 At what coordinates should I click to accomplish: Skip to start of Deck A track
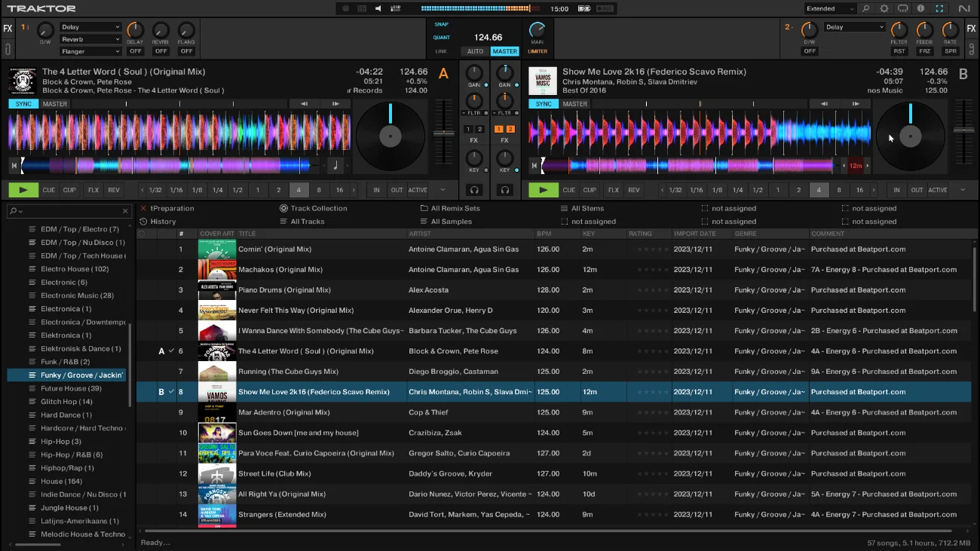pyautogui.click(x=14, y=165)
